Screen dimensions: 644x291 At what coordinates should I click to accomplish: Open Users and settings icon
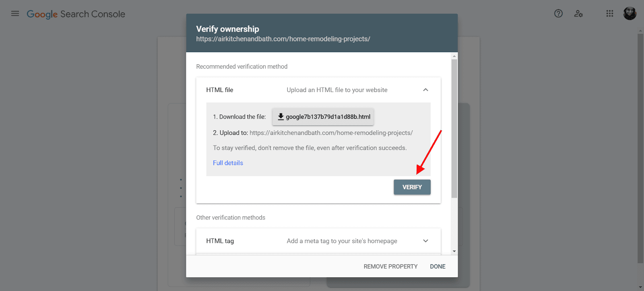[578, 14]
